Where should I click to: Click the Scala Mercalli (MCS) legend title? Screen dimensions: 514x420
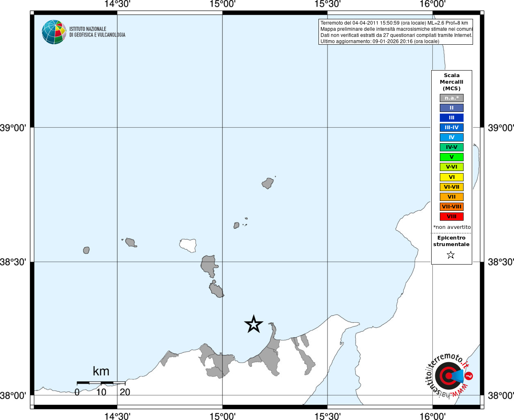tap(452, 82)
